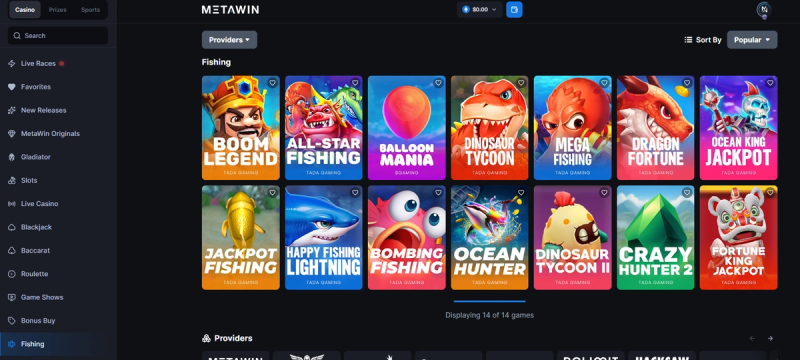Launch the Dragon Fortune game
This screenshot has width=800, height=360.
coord(655,128)
